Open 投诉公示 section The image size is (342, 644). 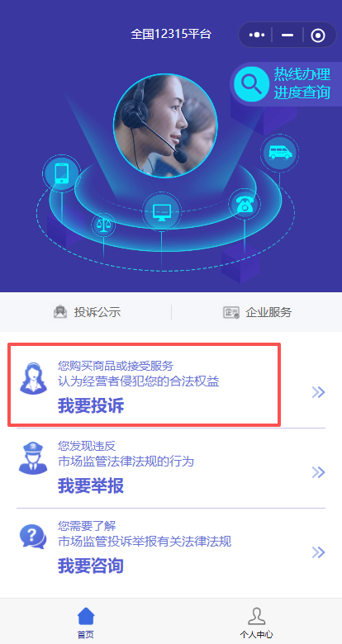coord(87,313)
